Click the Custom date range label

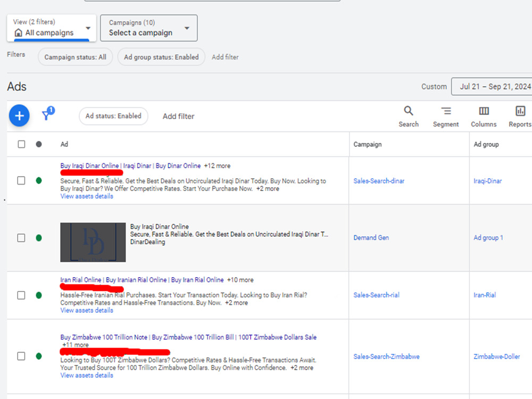(x=434, y=87)
